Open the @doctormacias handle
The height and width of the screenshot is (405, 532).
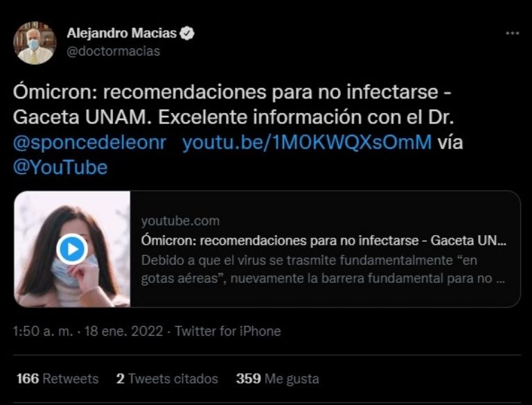click(114, 51)
